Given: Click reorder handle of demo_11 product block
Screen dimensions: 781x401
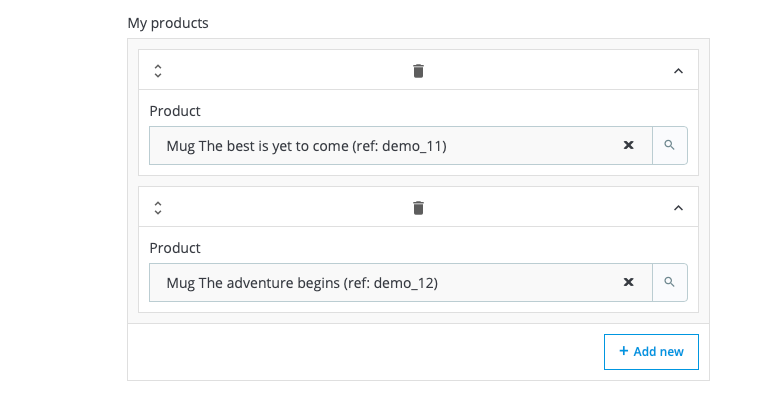Looking at the screenshot, I should tap(158, 71).
